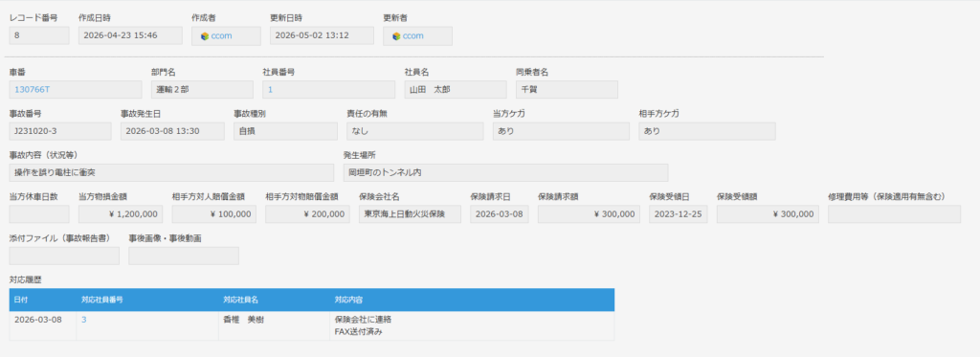980x357 pixels.
Task: Open vehicle number 130766T link
Action: point(32,89)
